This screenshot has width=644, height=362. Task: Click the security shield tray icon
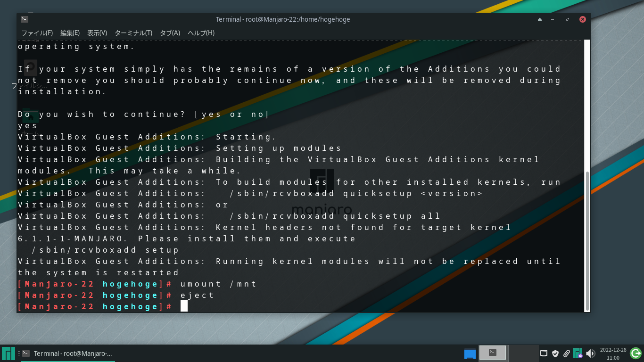coord(555,353)
